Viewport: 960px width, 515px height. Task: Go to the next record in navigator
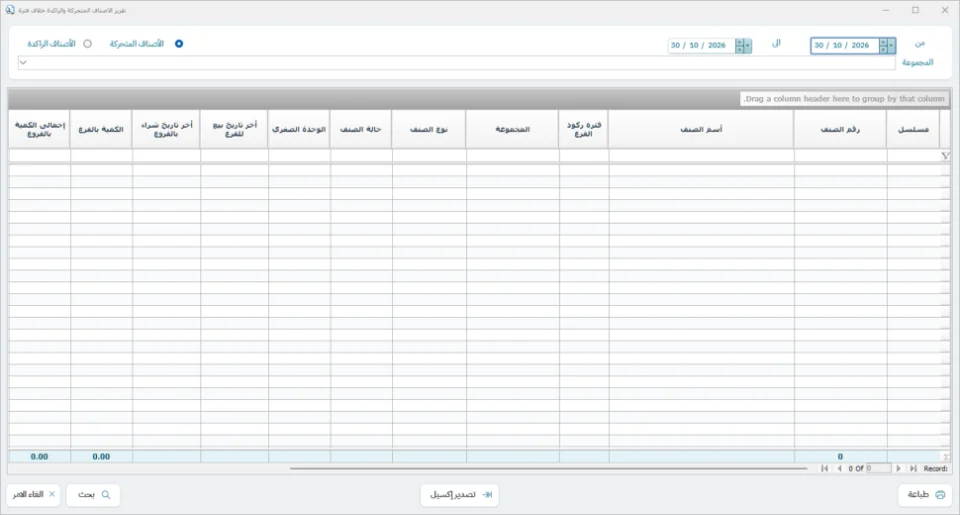(898, 468)
